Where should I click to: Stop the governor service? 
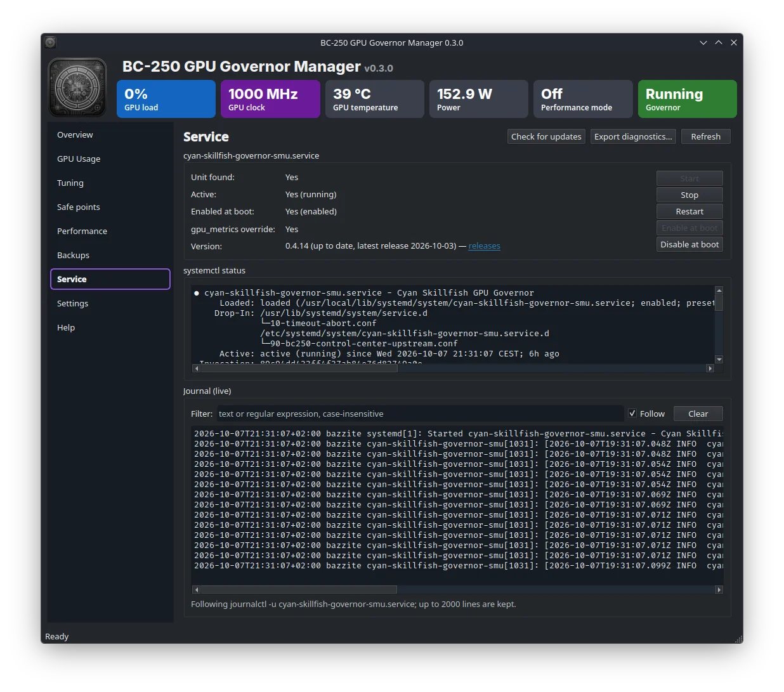(x=689, y=195)
